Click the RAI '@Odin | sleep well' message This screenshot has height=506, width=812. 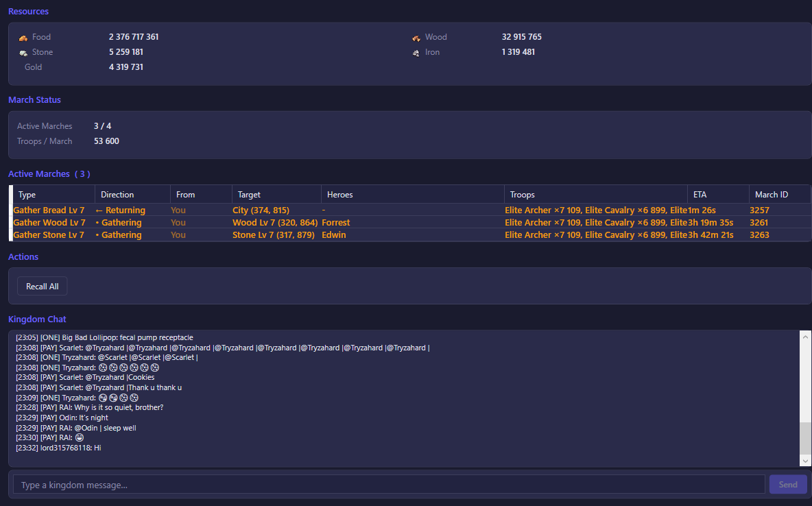[76, 429]
